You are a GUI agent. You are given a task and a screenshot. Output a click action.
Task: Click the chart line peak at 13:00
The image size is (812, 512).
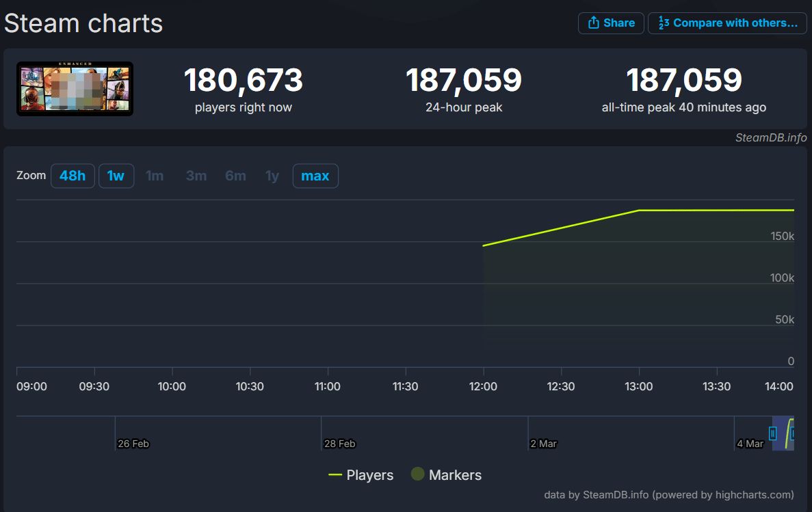tap(639, 211)
